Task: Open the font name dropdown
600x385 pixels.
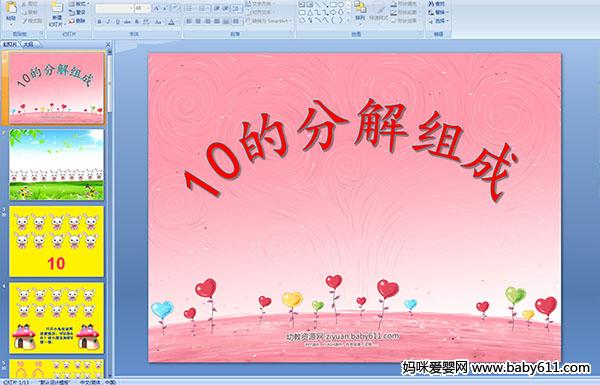Action: pyautogui.click(x=131, y=8)
